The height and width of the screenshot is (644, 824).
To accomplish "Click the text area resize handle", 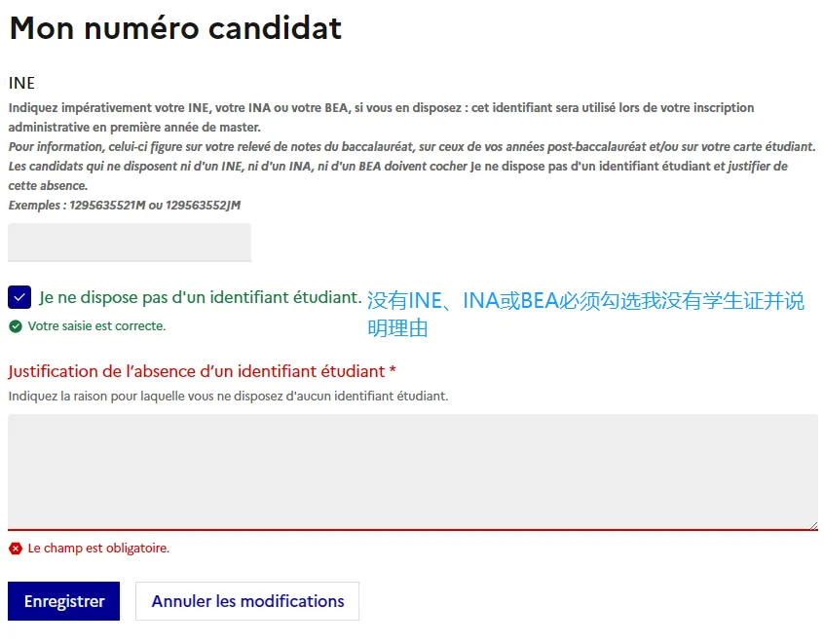I will [813, 525].
